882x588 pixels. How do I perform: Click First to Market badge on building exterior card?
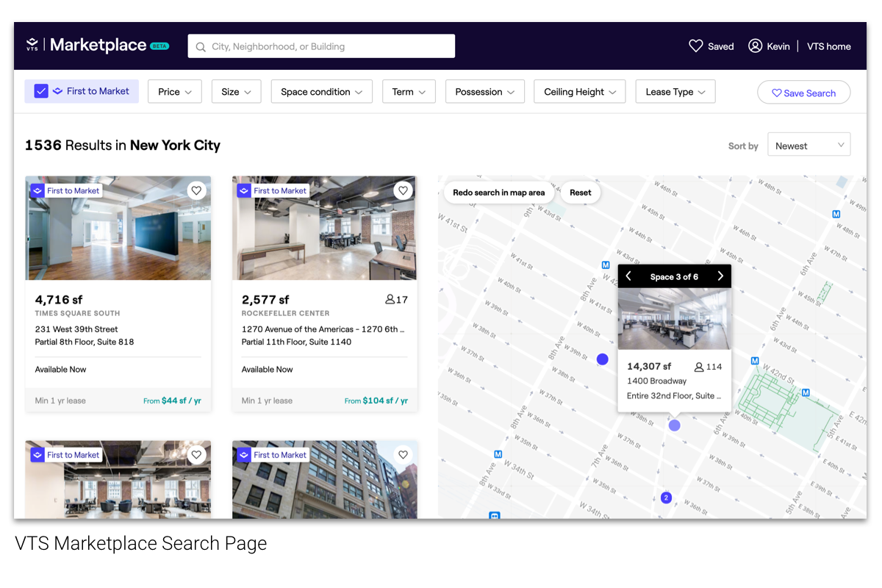273,455
